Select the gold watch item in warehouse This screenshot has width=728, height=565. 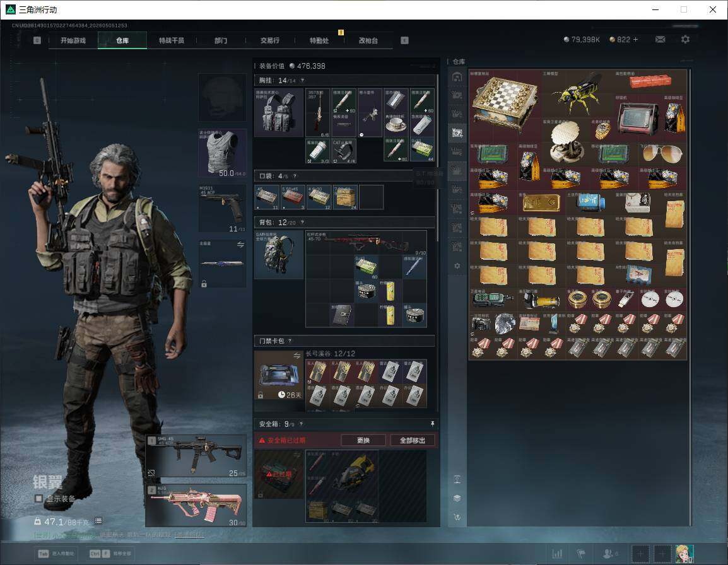coord(602,130)
